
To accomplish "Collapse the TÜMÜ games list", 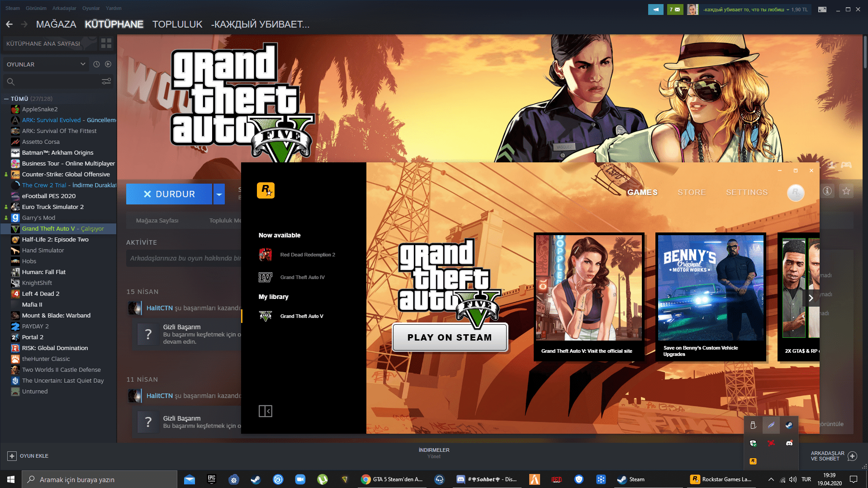I will coord(6,98).
